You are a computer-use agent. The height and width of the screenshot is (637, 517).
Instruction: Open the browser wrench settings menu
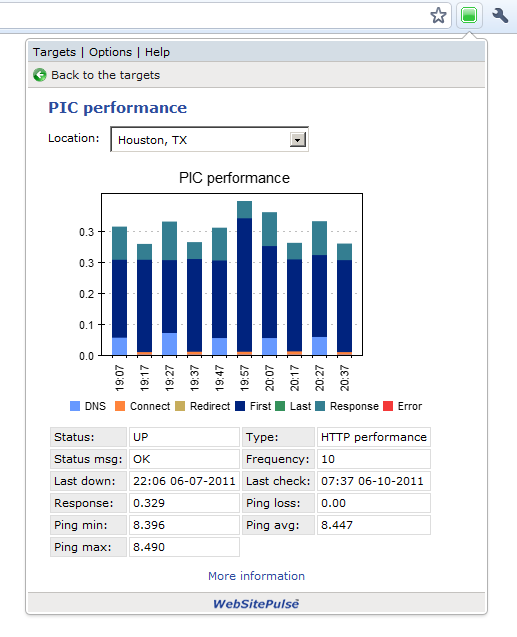click(x=500, y=15)
